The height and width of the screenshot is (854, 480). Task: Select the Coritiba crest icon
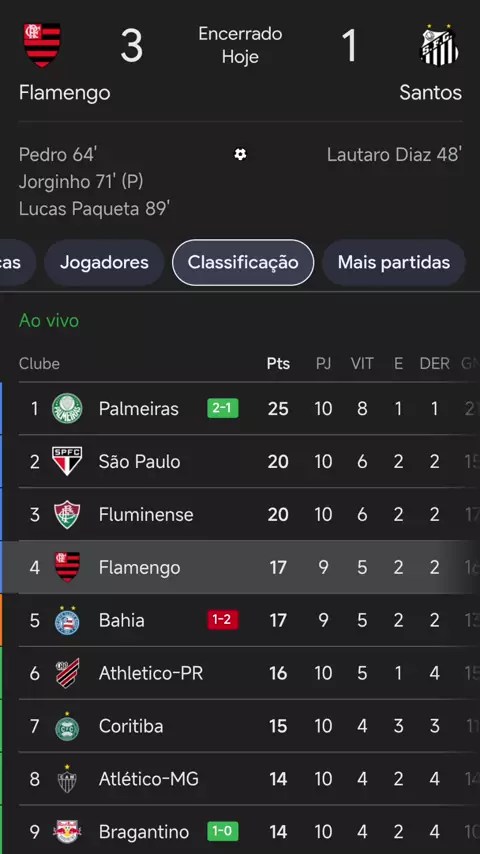pos(67,727)
